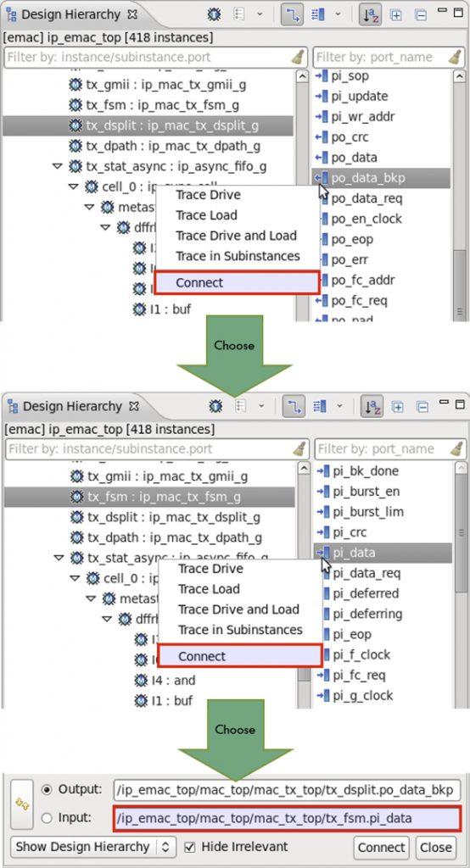The image size is (470, 868).
Task: Click the Close button in the dialog
Action: (435, 848)
